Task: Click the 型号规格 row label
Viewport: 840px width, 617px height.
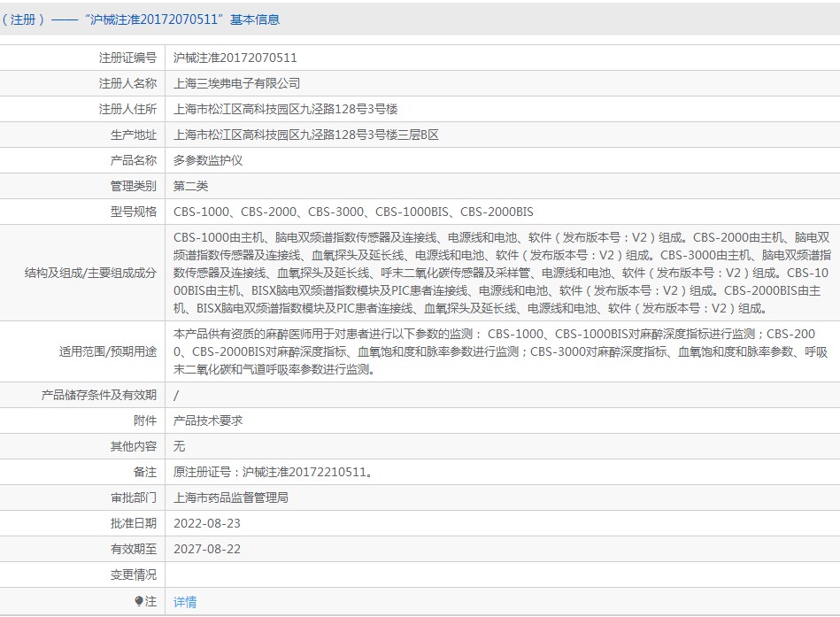Action: click(134, 212)
